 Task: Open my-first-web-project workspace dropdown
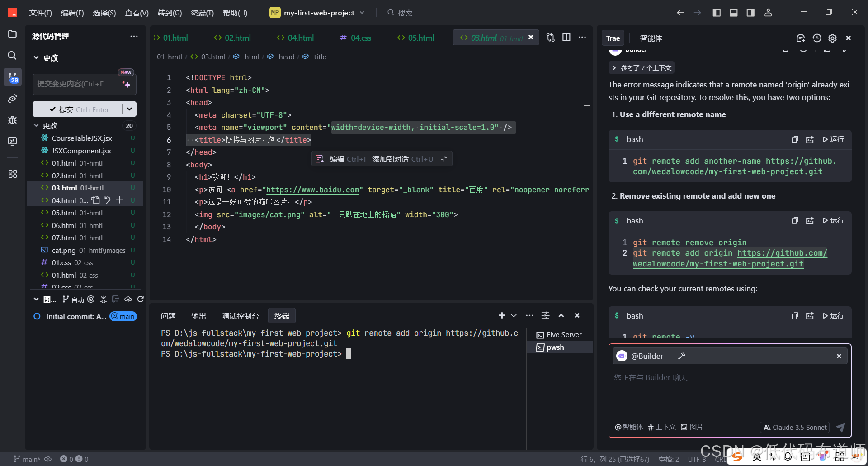click(x=317, y=13)
